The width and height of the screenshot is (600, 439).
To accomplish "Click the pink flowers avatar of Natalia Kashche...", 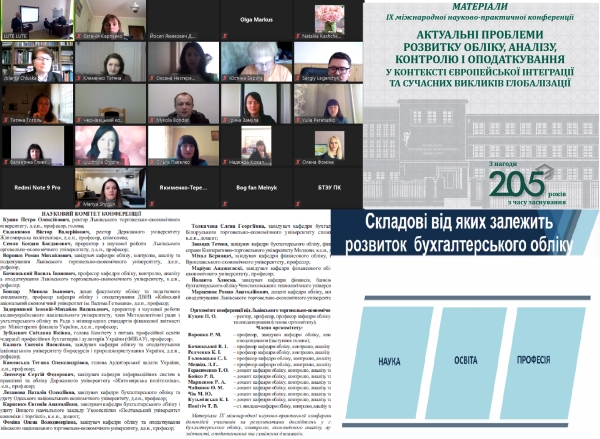I will tap(329, 19).
